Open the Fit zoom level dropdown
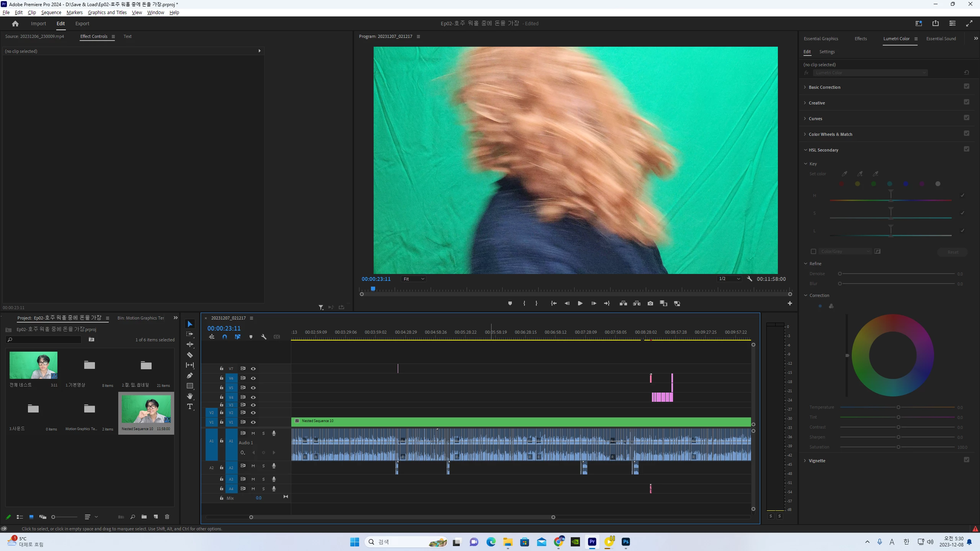Screen dimensions: 980x551 click(x=413, y=279)
